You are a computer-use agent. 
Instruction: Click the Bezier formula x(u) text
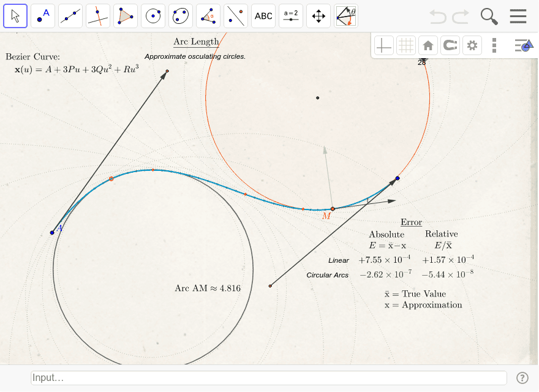point(77,69)
